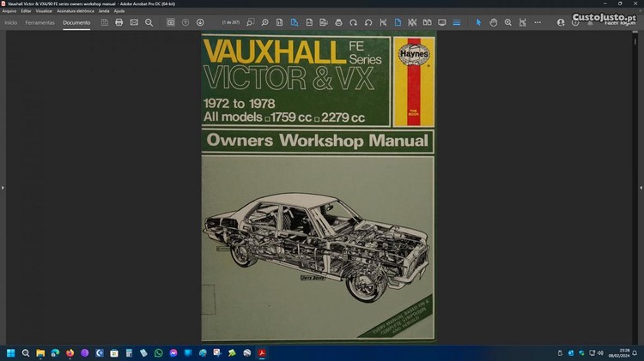Viewport: 644px width, 361px height.
Task: Click the save file icon
Action: [105, 22]
